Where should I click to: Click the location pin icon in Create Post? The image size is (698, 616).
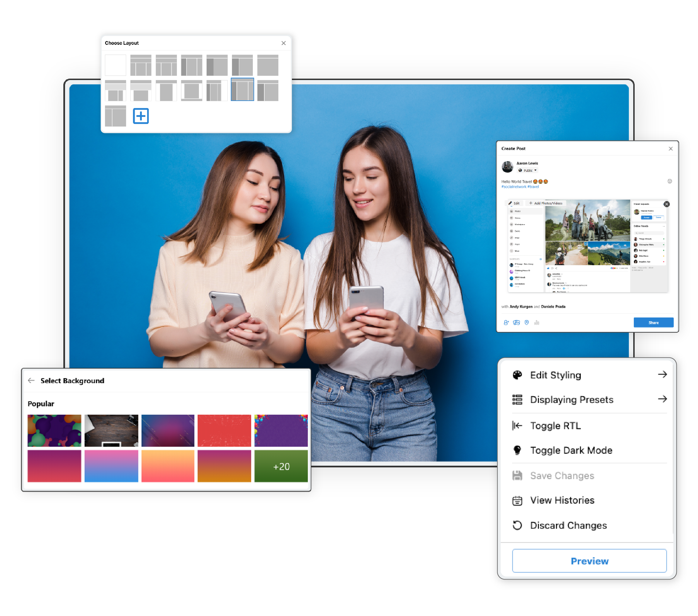click(x=527, y=323)
